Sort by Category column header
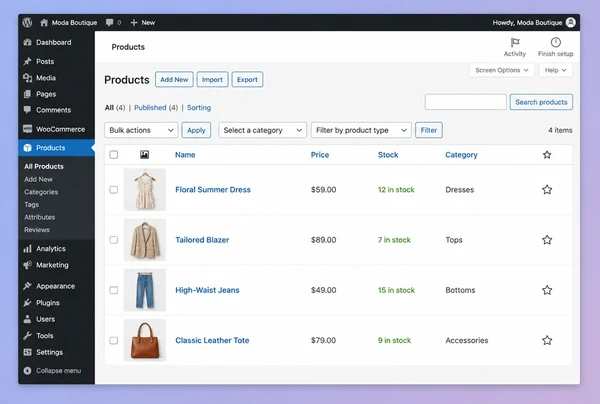 [461, 155]
